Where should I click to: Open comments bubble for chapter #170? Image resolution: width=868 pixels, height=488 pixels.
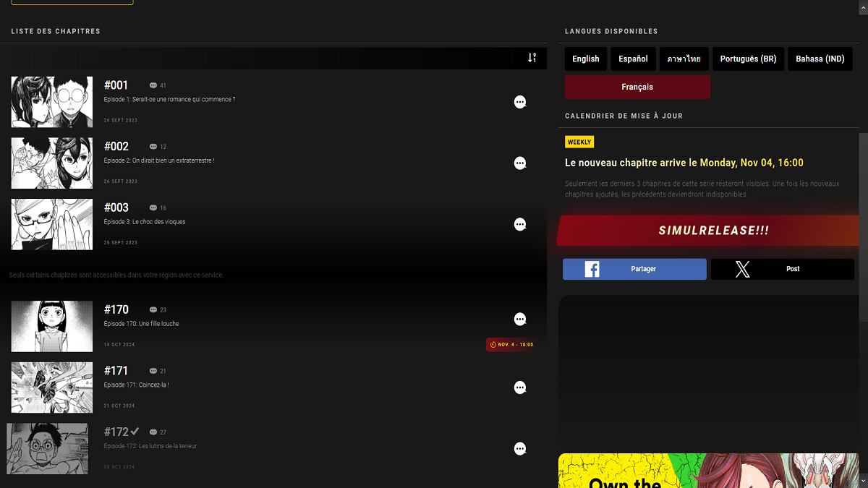[519, 319]
